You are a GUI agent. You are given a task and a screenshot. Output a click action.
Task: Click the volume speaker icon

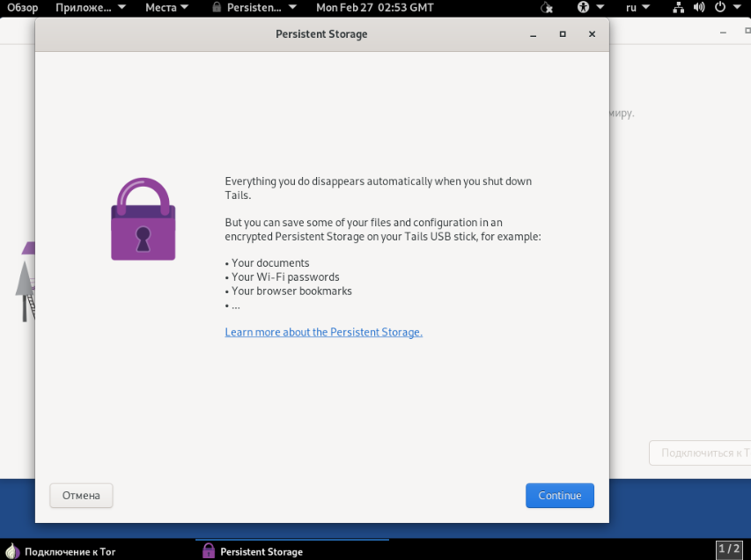(699, 8)
